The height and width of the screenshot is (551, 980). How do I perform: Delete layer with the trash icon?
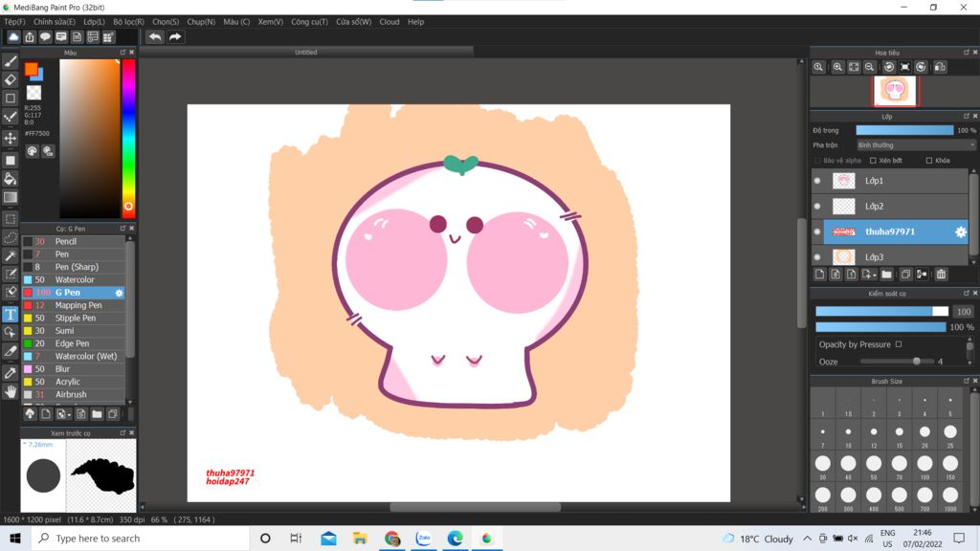click(942, 275)
